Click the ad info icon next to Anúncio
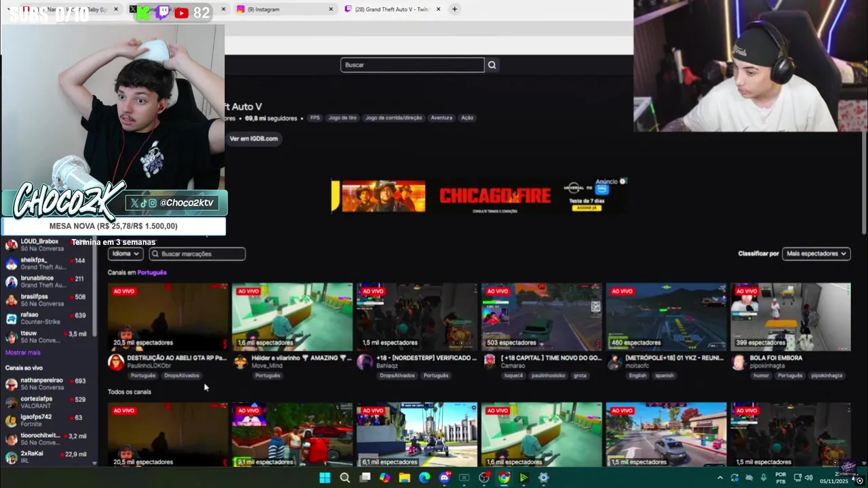This screenshot has width=868, height=488. click(623, 182)
